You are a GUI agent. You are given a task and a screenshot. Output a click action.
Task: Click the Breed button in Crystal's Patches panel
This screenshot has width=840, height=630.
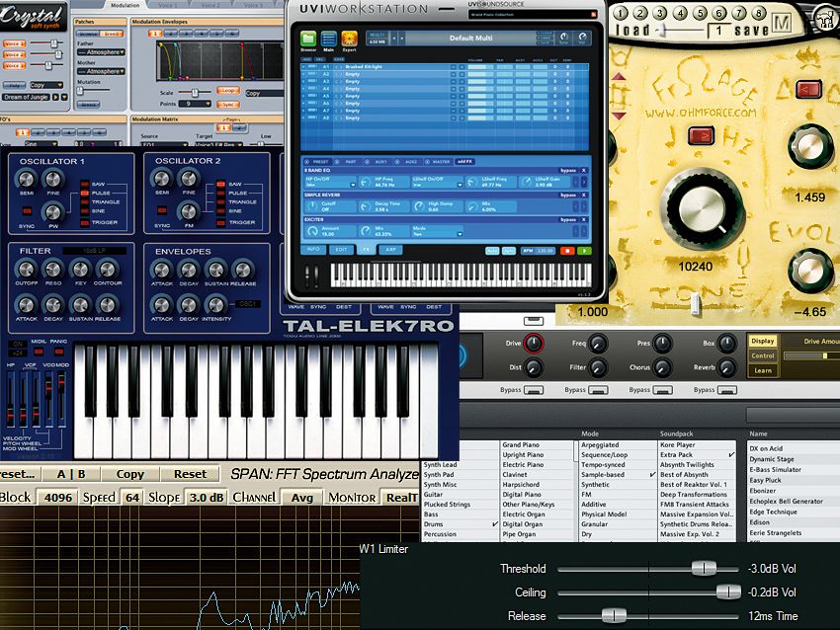(x=112, y=34)
